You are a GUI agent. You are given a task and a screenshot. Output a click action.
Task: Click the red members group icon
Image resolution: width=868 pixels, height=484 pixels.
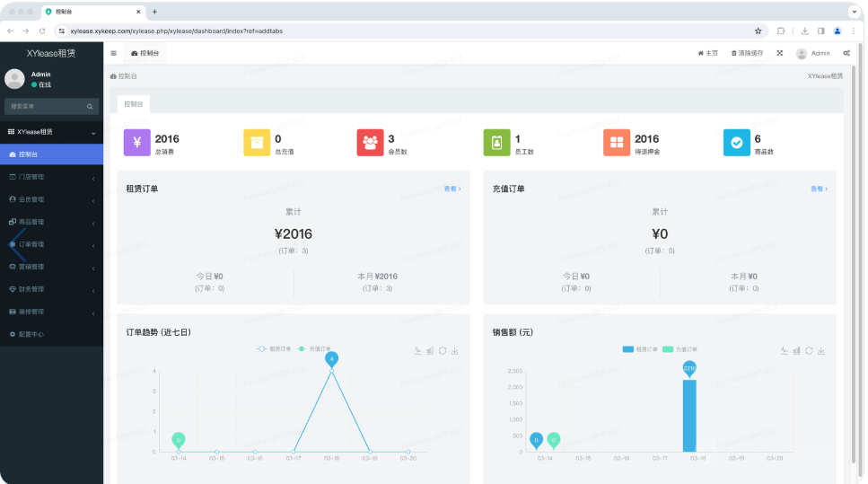pyautogui.click(x=370, y=143)
